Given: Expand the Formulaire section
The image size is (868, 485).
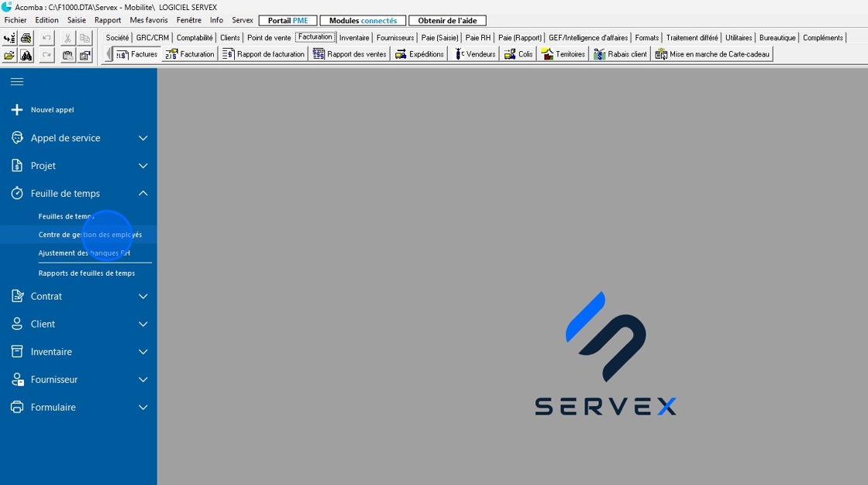Looking at the screenshot, I should tap(78, 407).
